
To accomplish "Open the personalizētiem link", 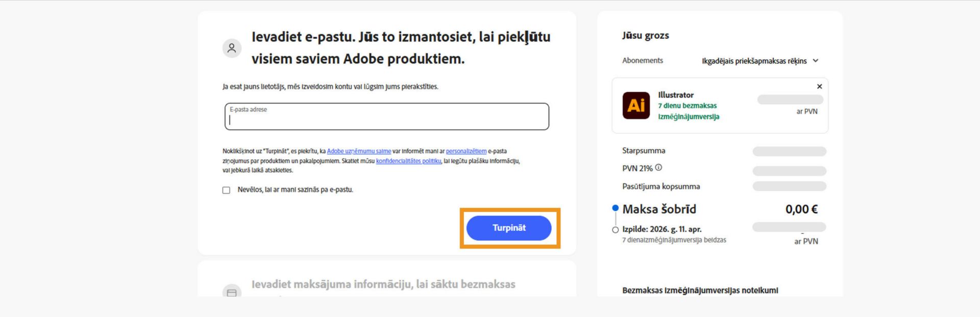I will [468, 151].
